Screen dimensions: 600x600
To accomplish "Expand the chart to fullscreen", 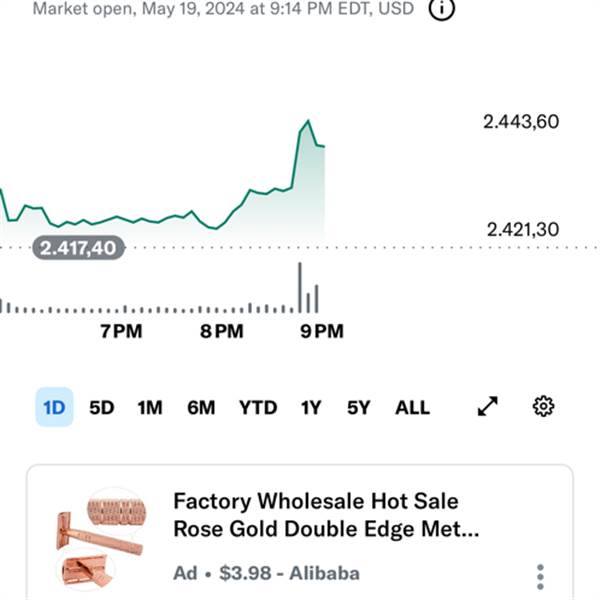I will 488,406.
